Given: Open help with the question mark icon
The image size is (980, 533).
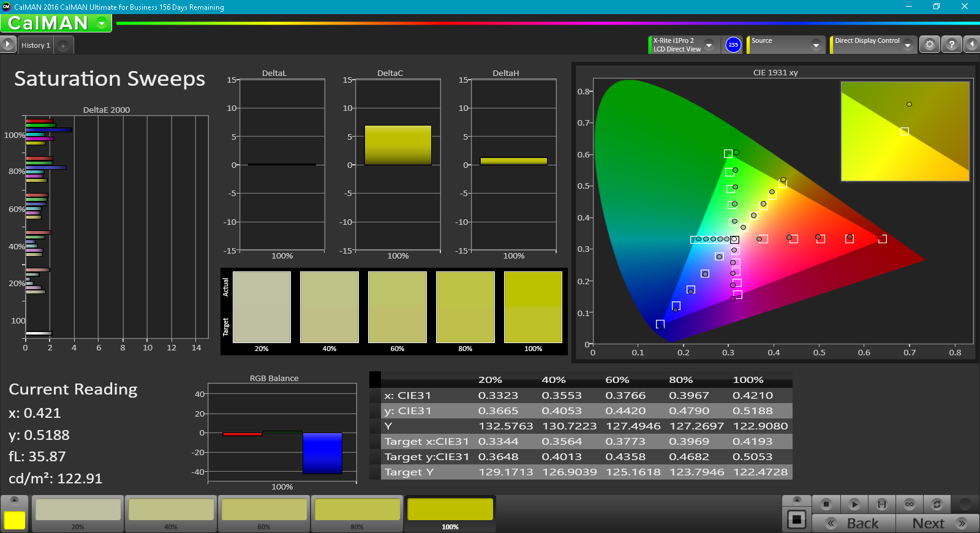Looking at the screenshot, I should click(x=951, y=45).
